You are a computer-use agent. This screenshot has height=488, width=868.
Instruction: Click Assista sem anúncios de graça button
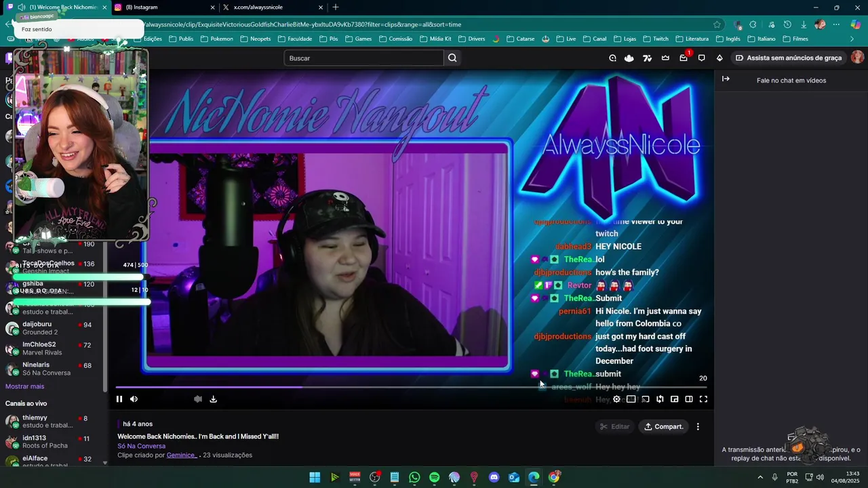[x=789, y=58]
